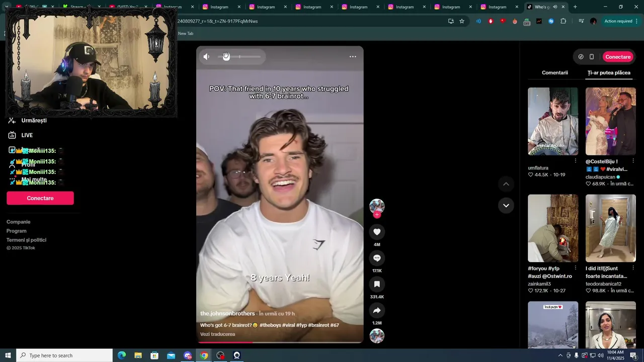Go to previous video with up chevron
644x362 pixels.
click(506, 184)
